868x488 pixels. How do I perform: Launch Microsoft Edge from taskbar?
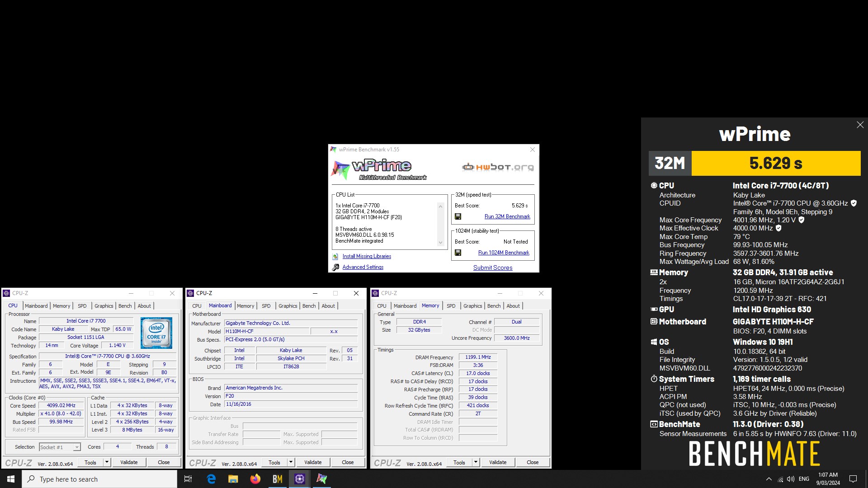coord(211,479)
